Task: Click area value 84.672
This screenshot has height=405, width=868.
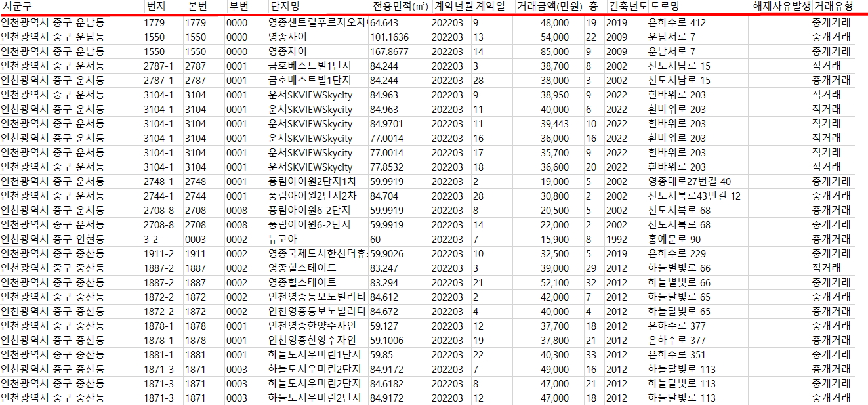Action: pyautogui.click(x=384, y=312)
